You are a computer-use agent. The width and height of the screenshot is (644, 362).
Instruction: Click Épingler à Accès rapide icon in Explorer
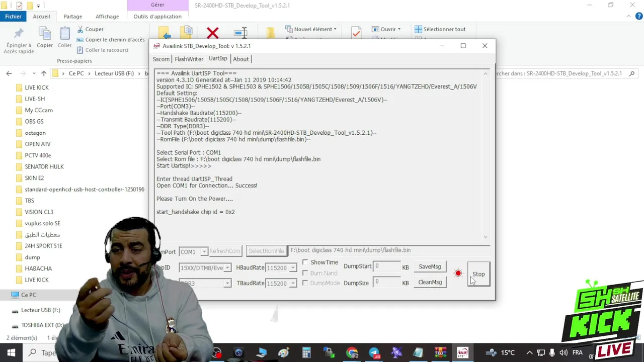(x=19, y=41)
